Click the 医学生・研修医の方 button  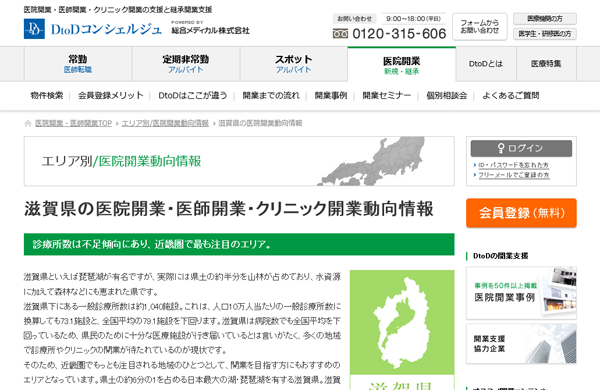point(545,34)
